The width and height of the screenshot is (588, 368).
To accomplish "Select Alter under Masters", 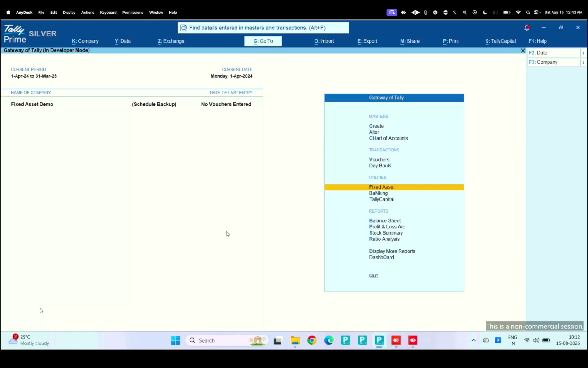I will 374,132.
